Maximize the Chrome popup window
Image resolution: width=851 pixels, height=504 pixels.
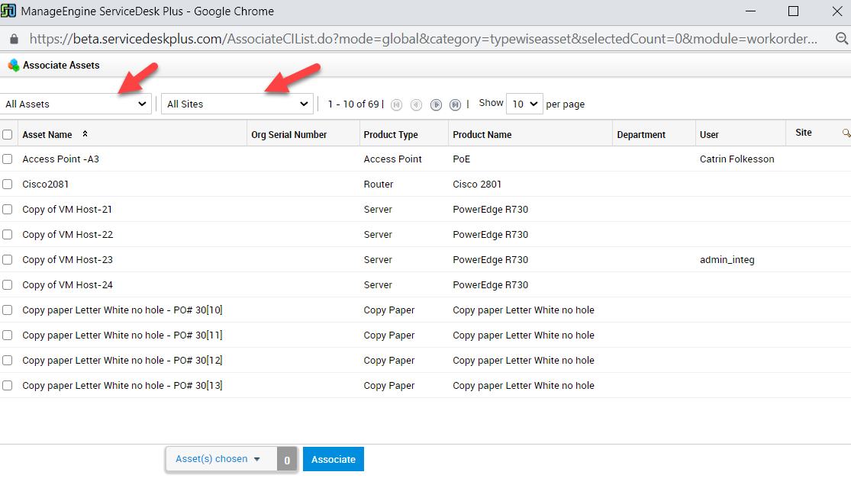[x=794, y=11]
